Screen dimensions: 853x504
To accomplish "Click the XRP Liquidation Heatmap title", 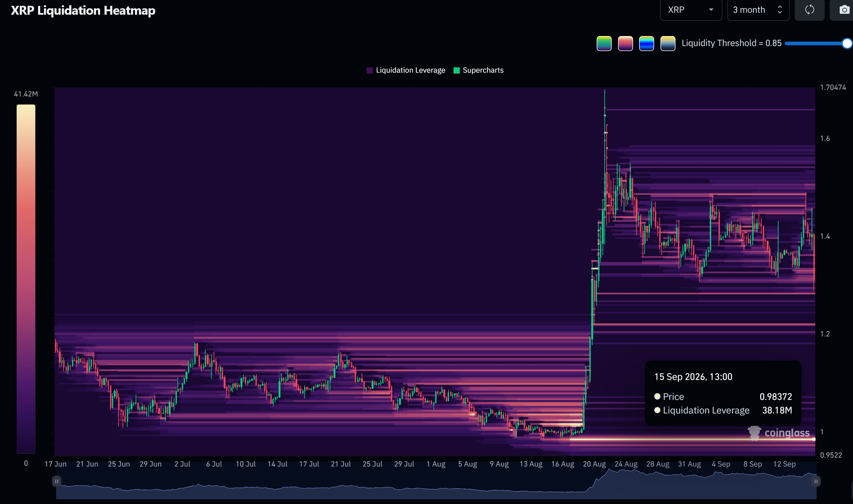I will 83,11.
